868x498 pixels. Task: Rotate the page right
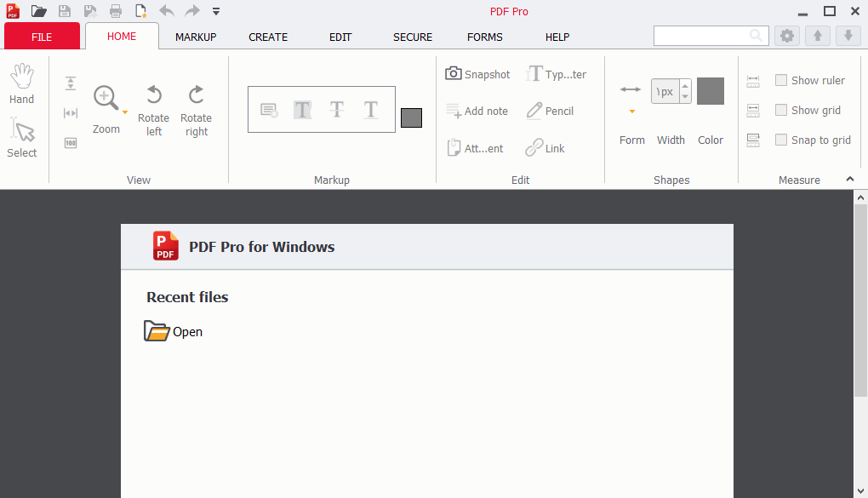pyautogui.click(x=196, y=110)
